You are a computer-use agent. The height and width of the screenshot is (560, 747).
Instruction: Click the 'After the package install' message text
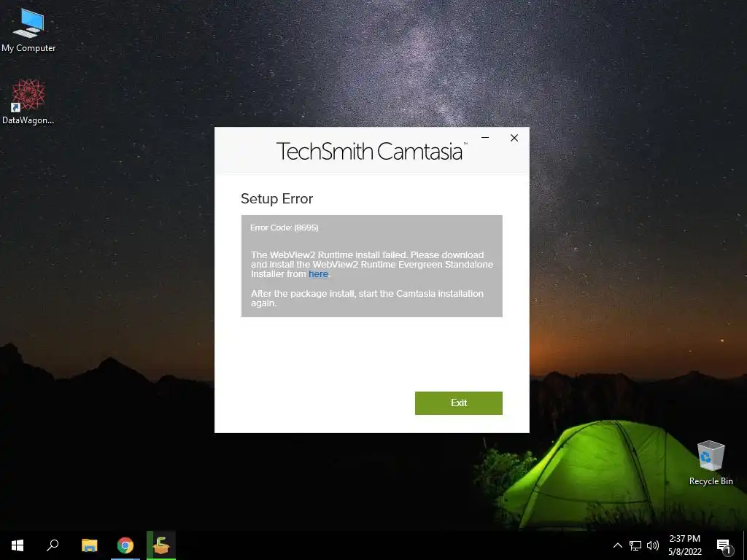point(368,298)
